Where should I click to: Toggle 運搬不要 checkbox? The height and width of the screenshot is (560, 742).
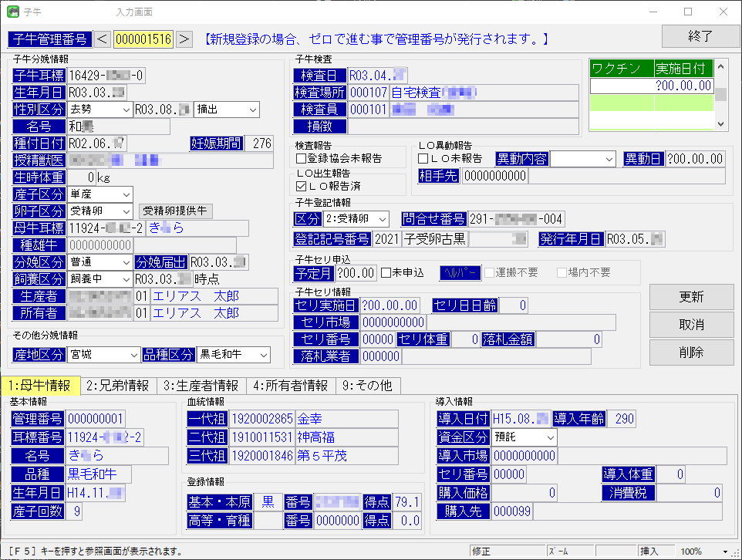pyautogui.click(x=489, y=272)
